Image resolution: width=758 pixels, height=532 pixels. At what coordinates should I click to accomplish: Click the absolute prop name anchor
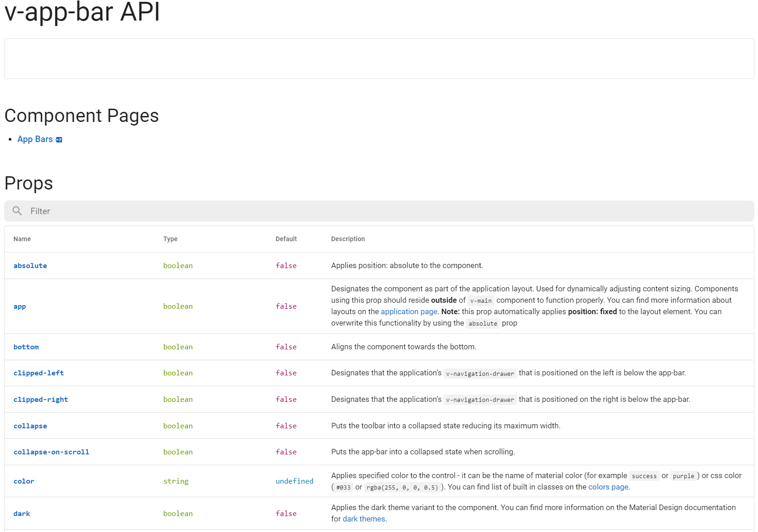click(30, 266)
